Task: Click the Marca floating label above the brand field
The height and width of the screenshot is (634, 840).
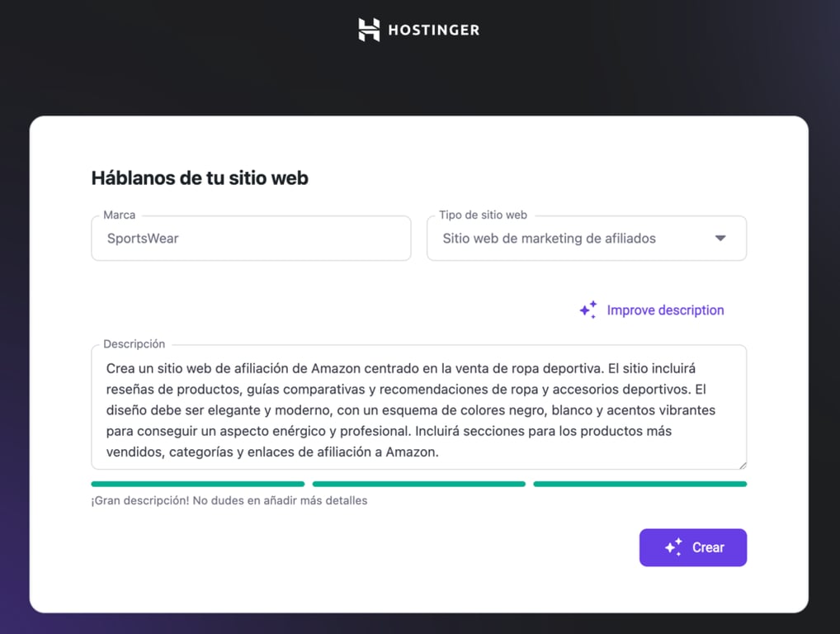Action: point(119,215)
